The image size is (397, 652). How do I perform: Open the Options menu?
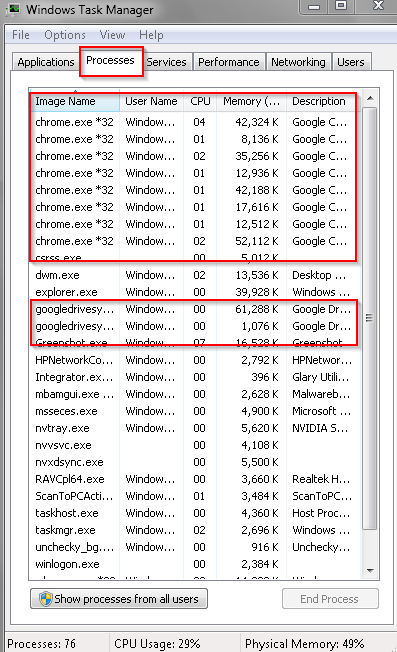[65, 35]
